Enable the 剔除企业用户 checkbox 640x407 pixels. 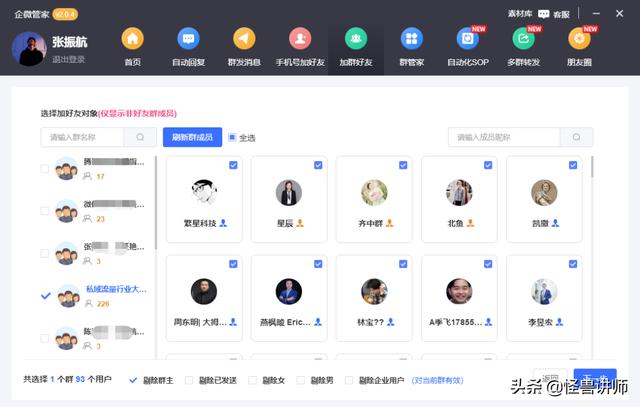[x=349, y=380]
